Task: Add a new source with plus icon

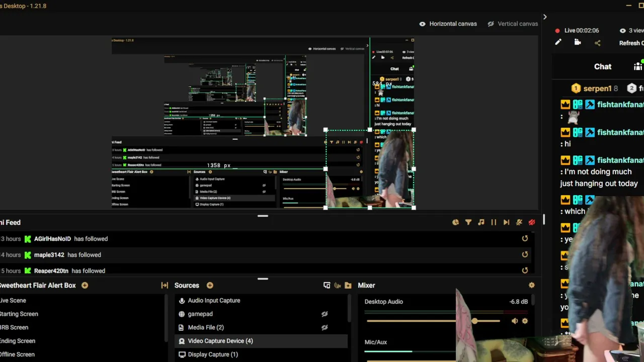Action: coord(210,285)
